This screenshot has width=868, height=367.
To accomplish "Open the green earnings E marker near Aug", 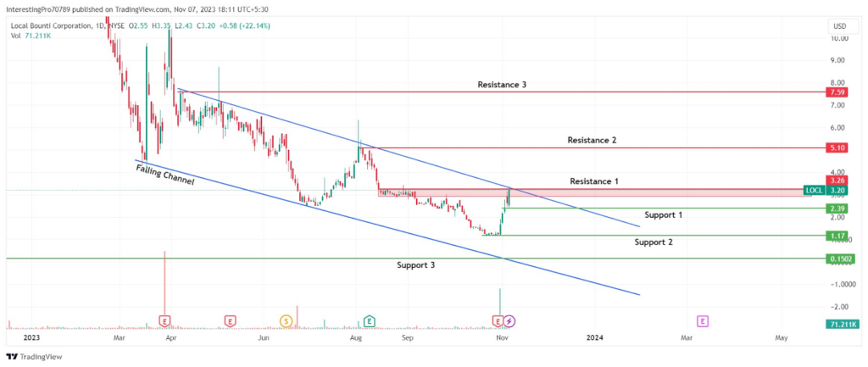I will click(370, 320).
